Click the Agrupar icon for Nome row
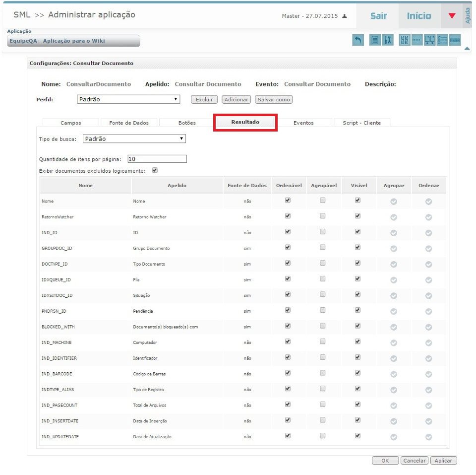476x475 pixels. tap(394, 202)
